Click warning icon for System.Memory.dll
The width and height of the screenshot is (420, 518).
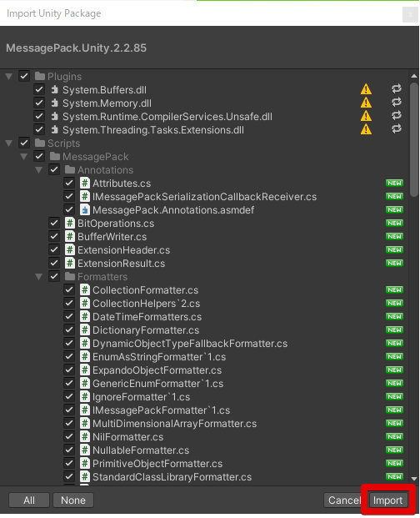pyautogui.click(x=366, y=103)
